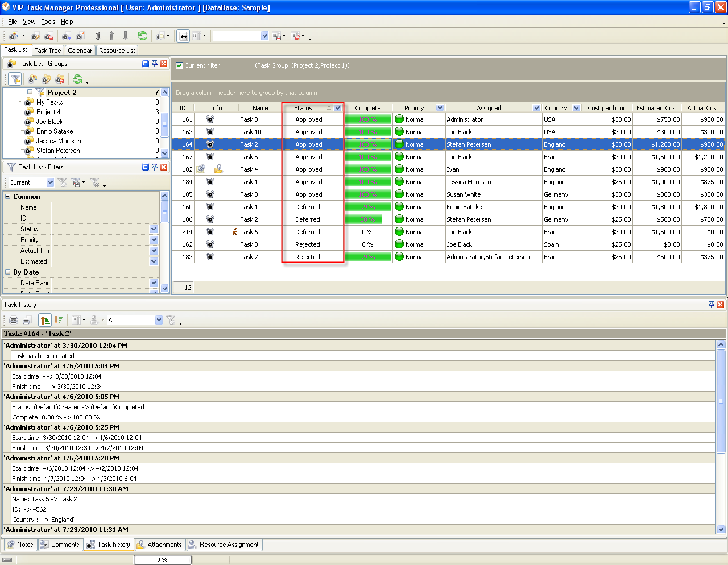Open the Tools menu
This screenshot has height=565, width=728.
[48, 22]
